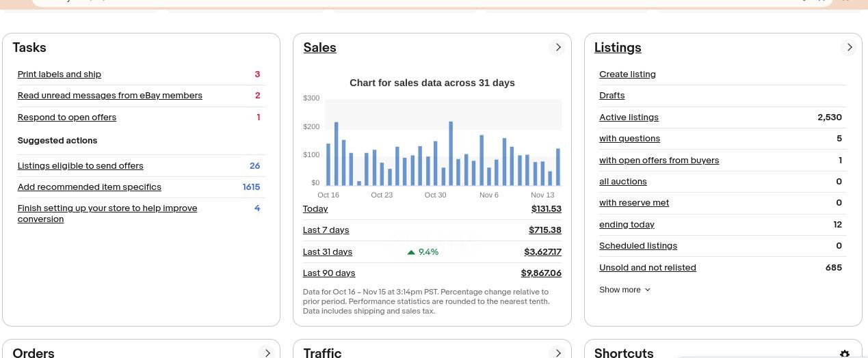The width and height of the screenshot is (868, 358).
Task: Open Drafts in Listings panel
Action: coord(611,96)
